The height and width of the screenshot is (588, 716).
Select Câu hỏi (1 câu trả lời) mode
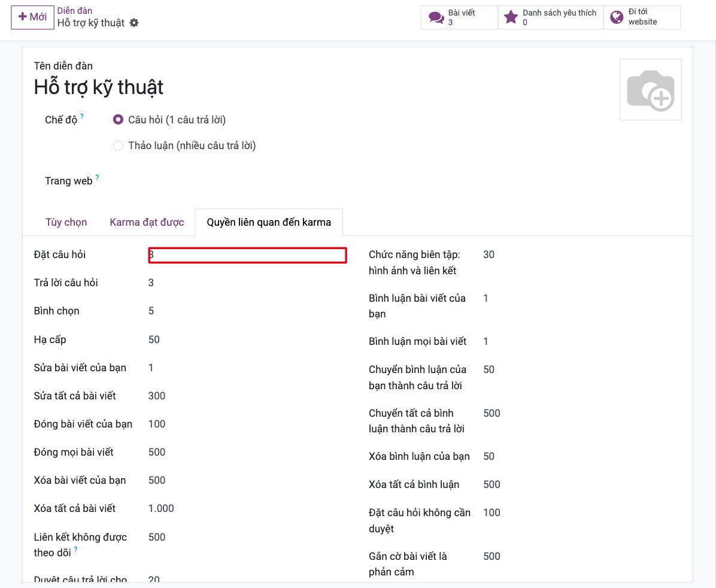(119, 120)
